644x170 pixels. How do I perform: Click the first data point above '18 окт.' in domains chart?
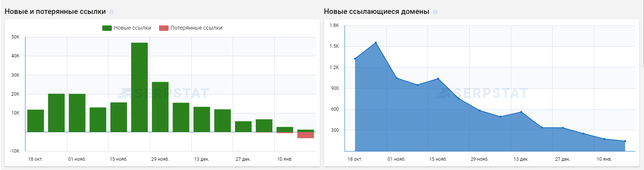[x=355, y=59]
